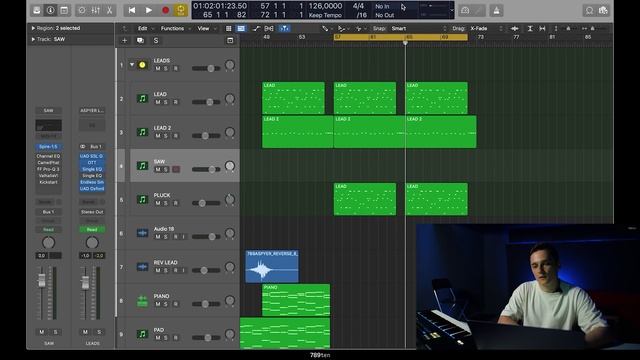
Task: Click PAD track software instrument icon
Action: pyautogui.click(x=142, y=334)
